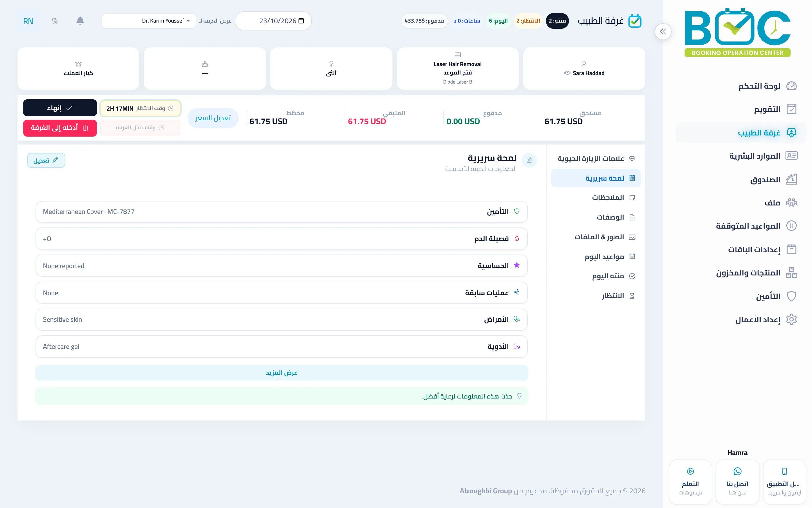Click the اليوم: 6 status pill
Image resolution: width=812 pixels, height=508 pixels.
pyautogui.click(x=498, y=21)
